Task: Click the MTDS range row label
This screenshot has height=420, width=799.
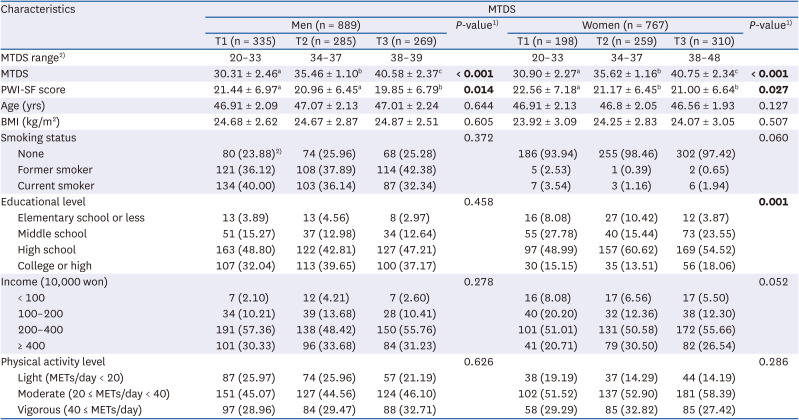Action: point(35,58)
